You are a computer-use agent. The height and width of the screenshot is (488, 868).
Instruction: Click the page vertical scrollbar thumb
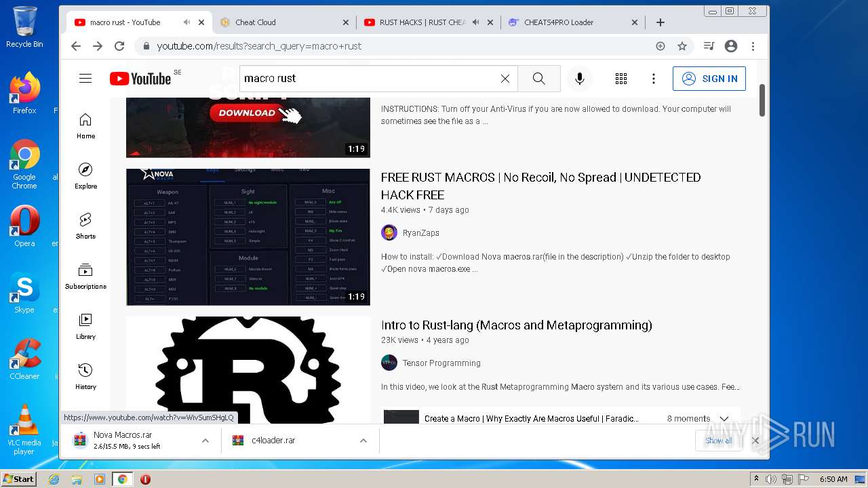[x=762, y=100]
